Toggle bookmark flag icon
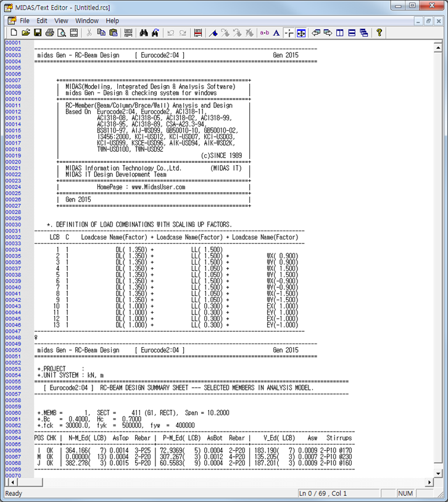This screenshot has height=502, width=448. [x=214, y=33]
